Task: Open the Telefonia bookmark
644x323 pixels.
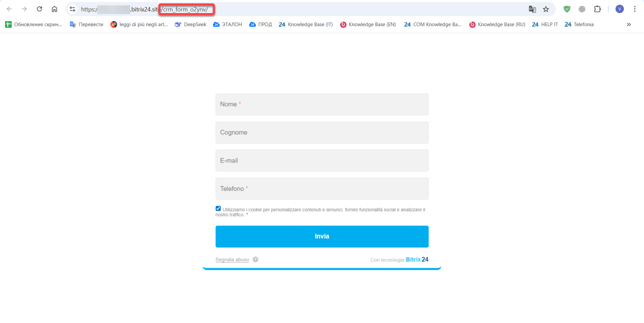Action: tap(579, 24)
